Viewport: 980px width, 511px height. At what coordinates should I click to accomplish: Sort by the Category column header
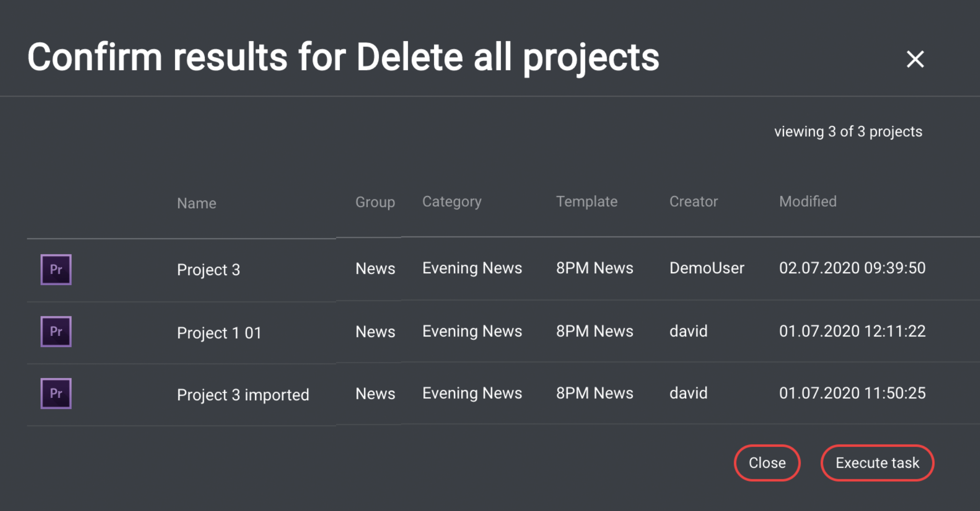tap(452, 201)
